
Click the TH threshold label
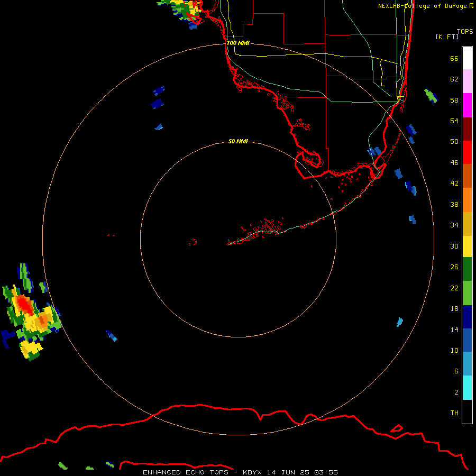coord(454,413)
